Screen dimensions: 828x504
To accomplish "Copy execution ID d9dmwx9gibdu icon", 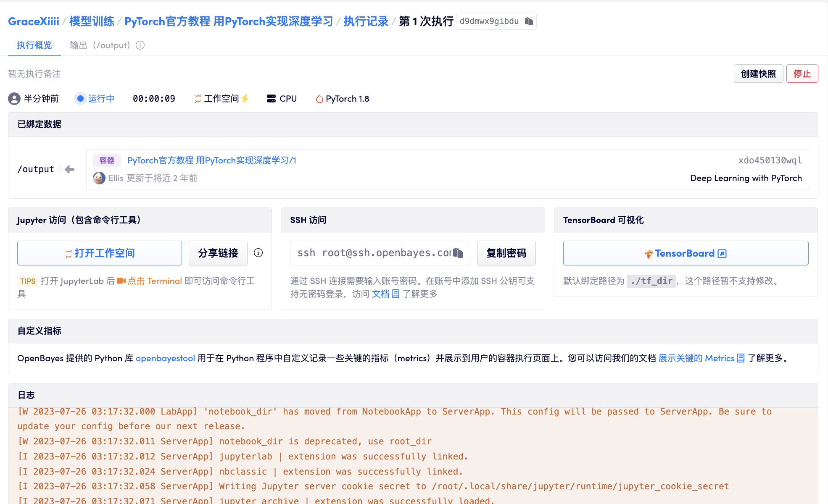I will [529, 21].
